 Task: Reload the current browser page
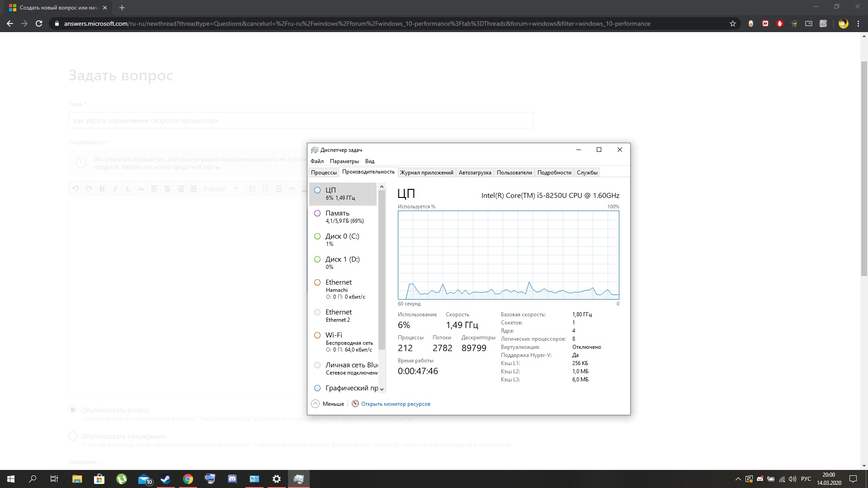click(39, 23)
